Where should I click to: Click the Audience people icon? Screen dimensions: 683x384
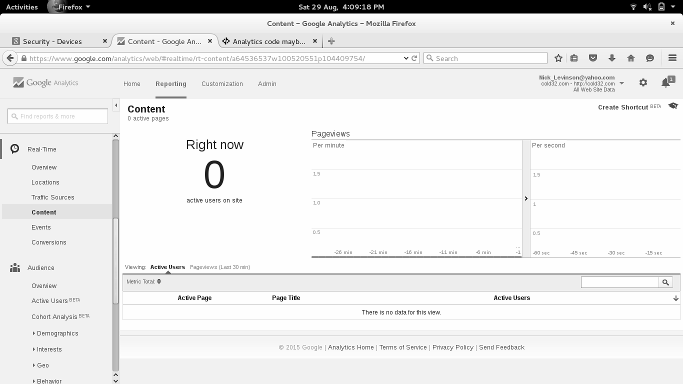15,267
